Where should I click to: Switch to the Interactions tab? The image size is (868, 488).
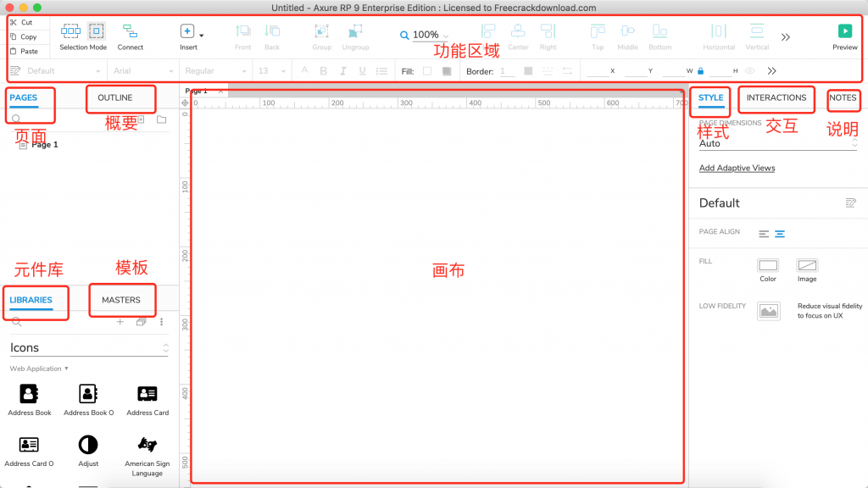click(776, 98)
